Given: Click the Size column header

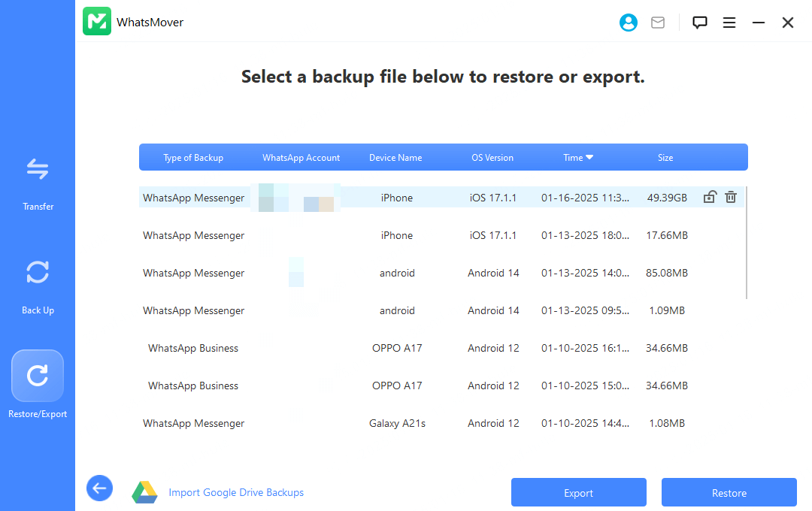Looking at the screenshot, I should click(665, 158).
